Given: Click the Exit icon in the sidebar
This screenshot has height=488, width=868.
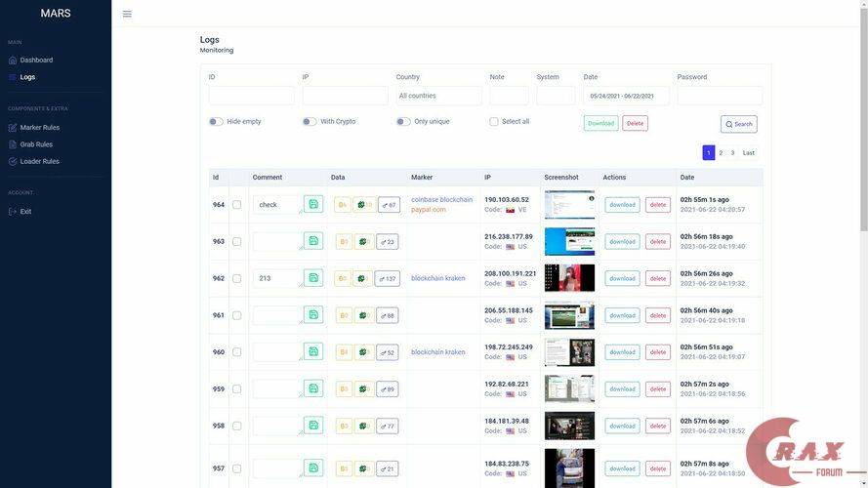Looking at the screenshot, I should (x=13, y=212).
